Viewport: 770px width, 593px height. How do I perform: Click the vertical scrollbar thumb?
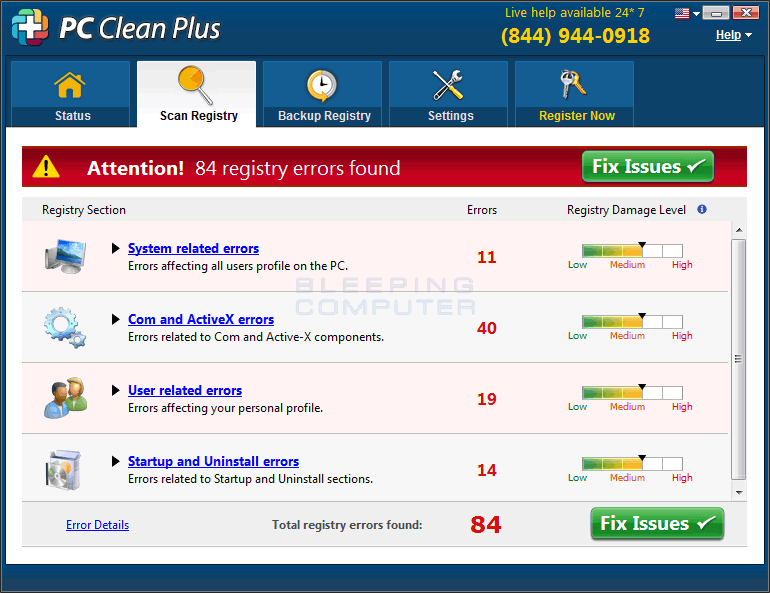pyautogui.click(x=739, y=359)
